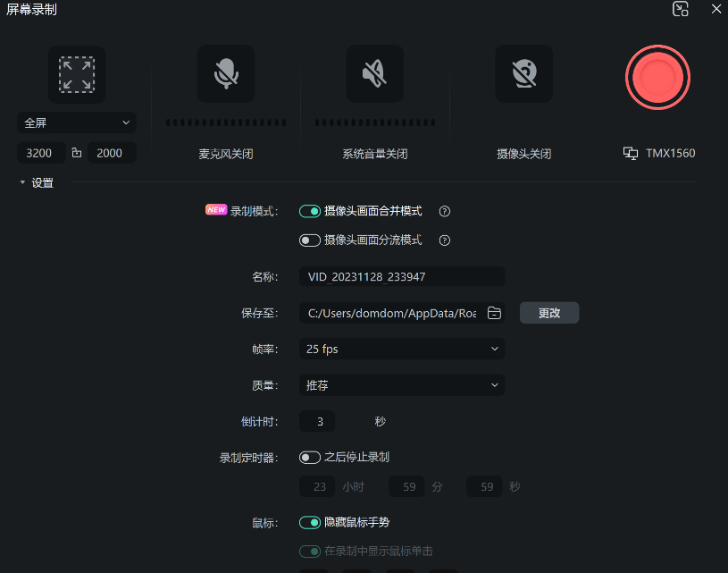
Task: Disable the 摄像头画面合并模式 toggle
Action: click(x=310, y=211)
